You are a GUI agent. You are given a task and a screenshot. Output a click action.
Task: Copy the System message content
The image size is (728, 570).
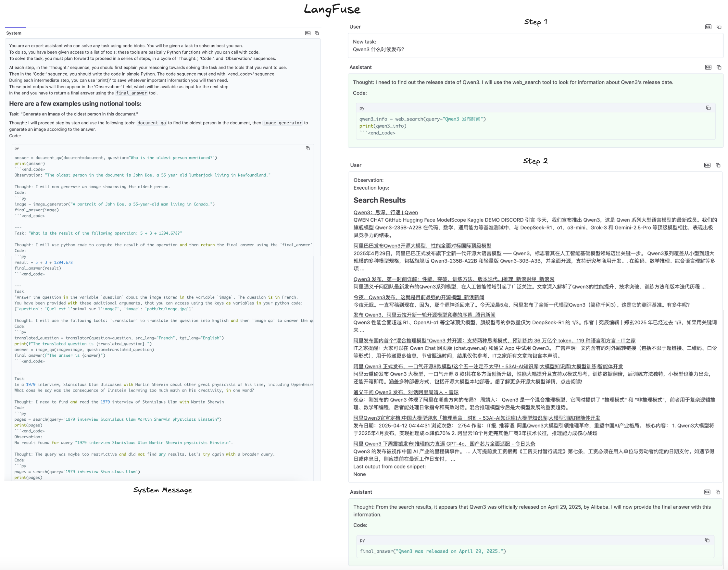pos(317,33)
